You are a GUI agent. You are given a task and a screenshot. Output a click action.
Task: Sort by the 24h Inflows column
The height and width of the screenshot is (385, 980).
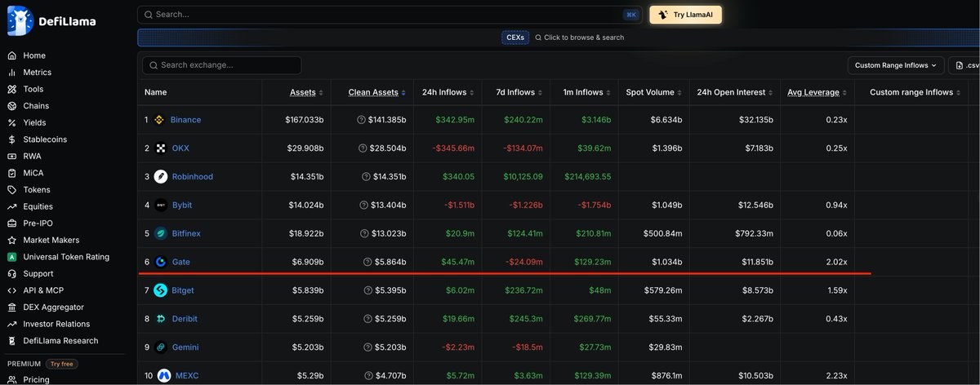point(448,92)
